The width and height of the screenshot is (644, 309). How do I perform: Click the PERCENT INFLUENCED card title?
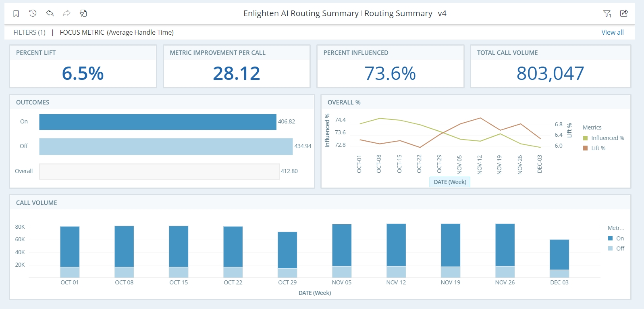coord(356,53)
